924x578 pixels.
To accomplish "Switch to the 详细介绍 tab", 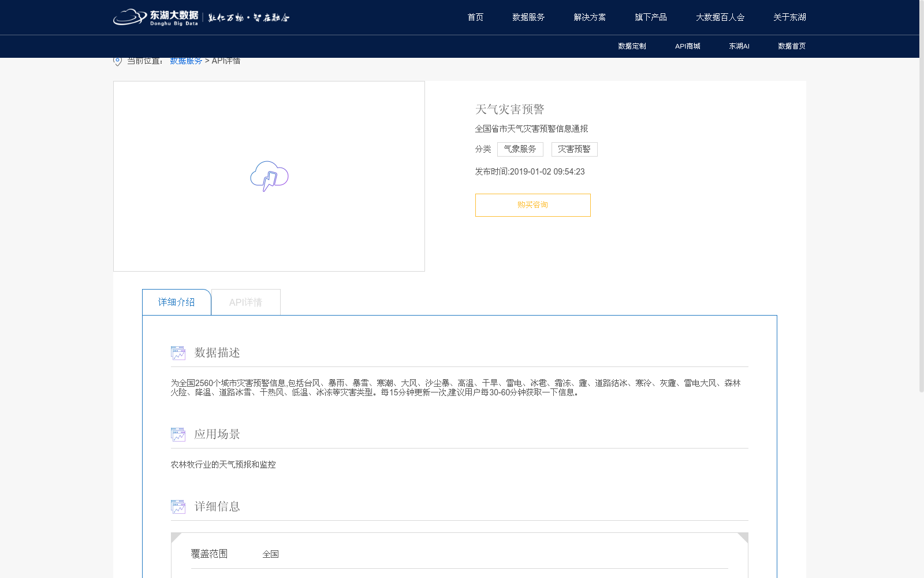I will pyautogui.click(x=177, y=302).
